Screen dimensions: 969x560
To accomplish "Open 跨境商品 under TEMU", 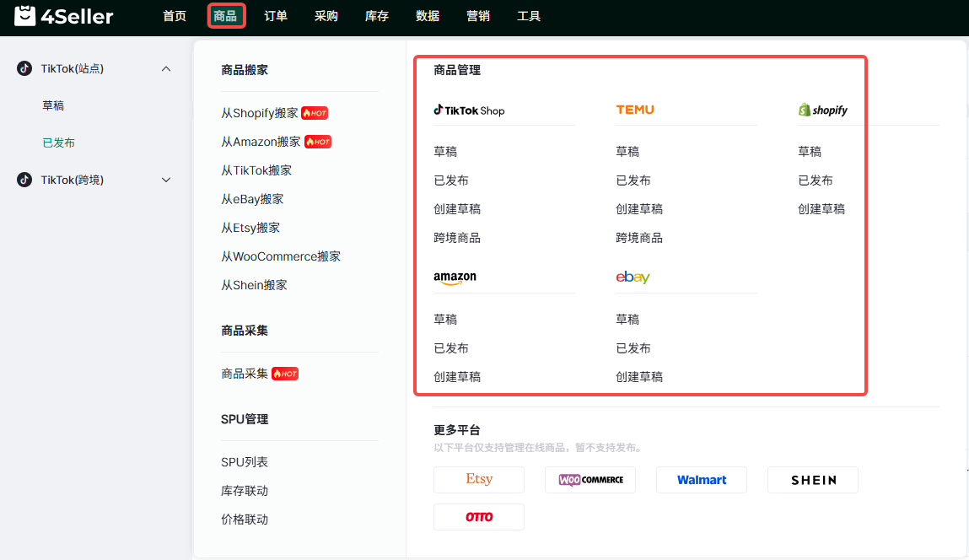I will coord(639,238).
